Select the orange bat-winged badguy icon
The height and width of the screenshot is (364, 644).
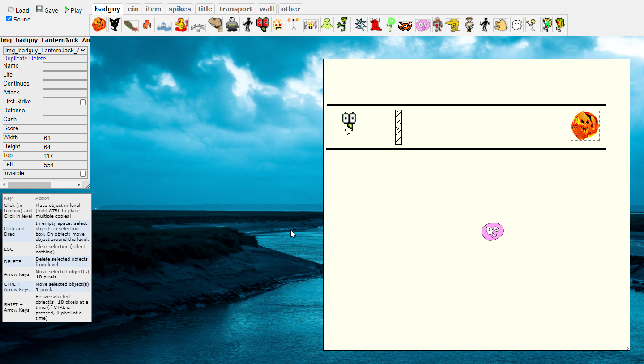405,26
